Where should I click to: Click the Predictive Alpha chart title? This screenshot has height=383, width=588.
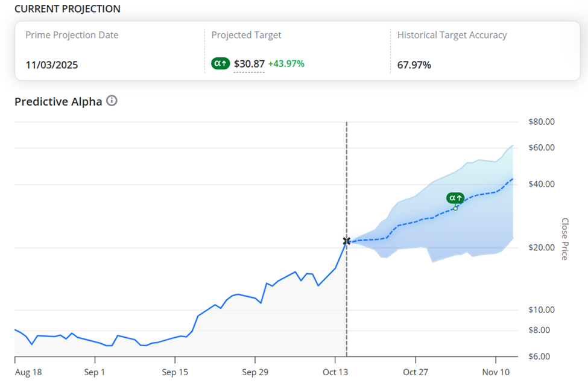(58, 101)
